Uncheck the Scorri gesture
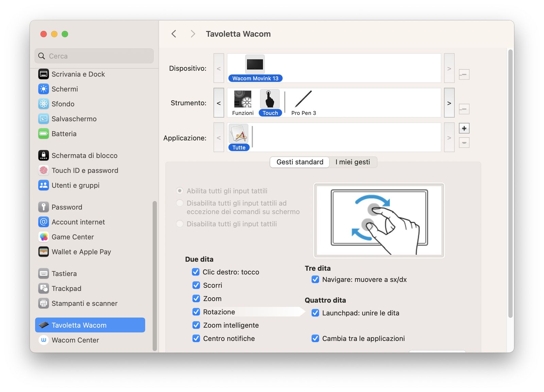 click(196, 285)
